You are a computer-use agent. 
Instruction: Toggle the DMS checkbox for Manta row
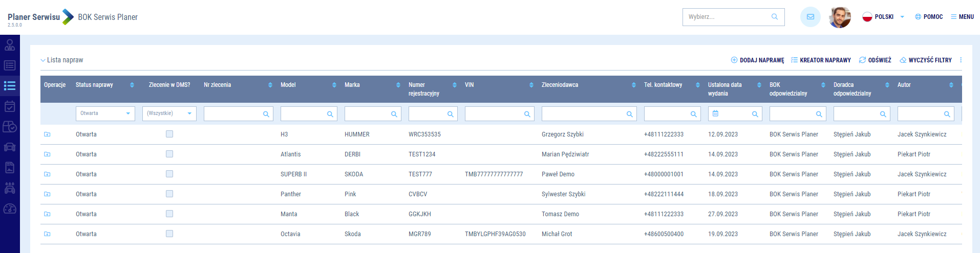(x=169, y=214)
